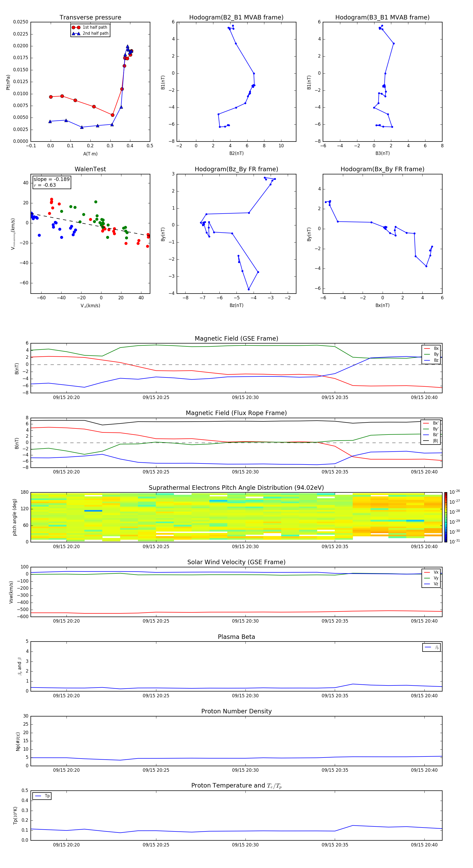Click the 'Vy' legend entry

pyautogui.click(x=431, y=578)
